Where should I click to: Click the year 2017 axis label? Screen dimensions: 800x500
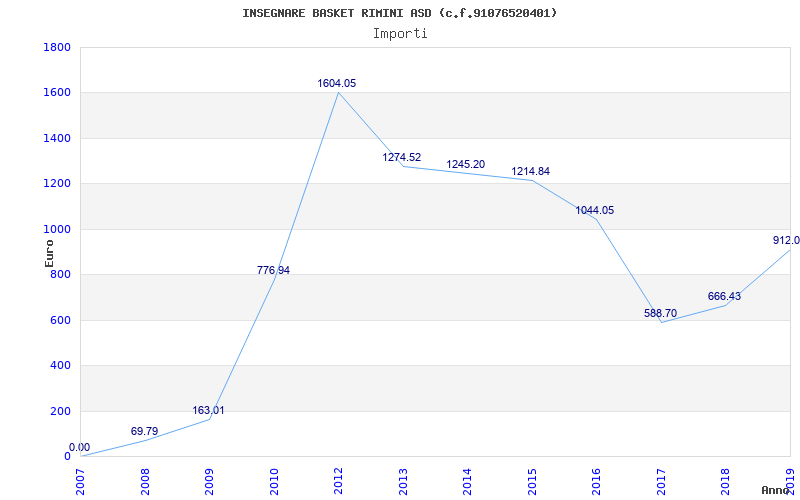661,482
